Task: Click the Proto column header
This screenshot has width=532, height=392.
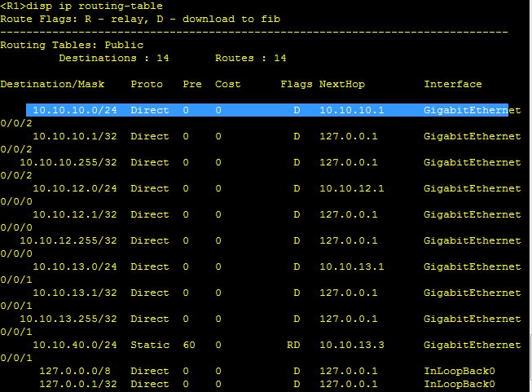Action: click(x=147, y=84)
